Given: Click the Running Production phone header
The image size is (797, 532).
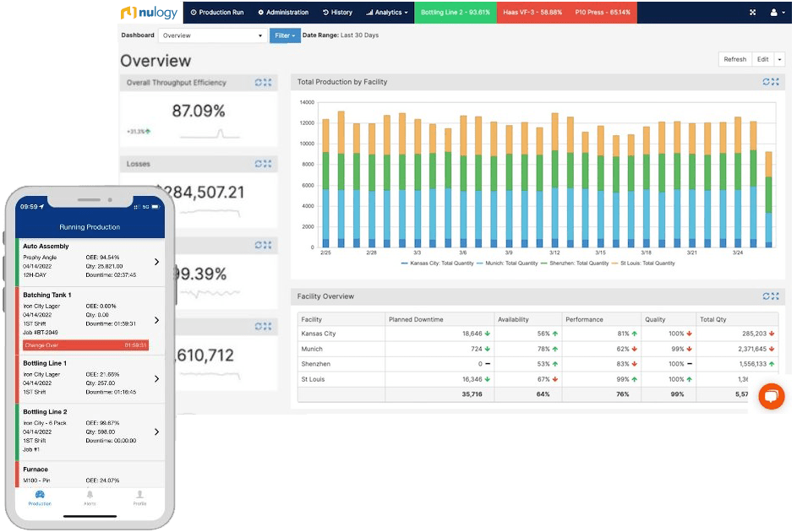Looking at the screenshot, I should 90,227.
